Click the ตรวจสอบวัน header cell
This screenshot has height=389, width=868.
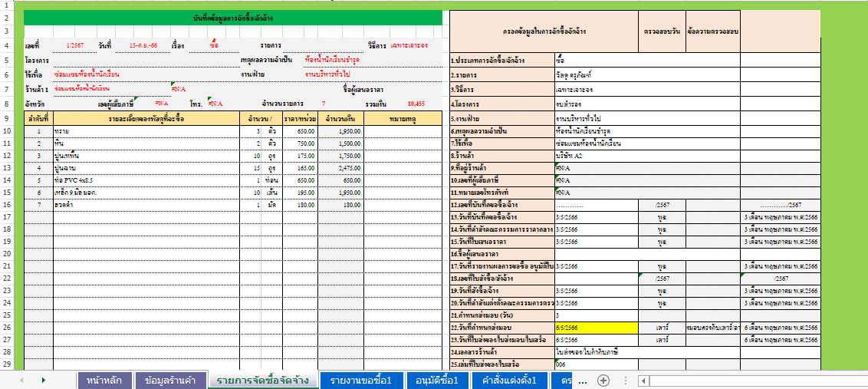click(662, 31)
